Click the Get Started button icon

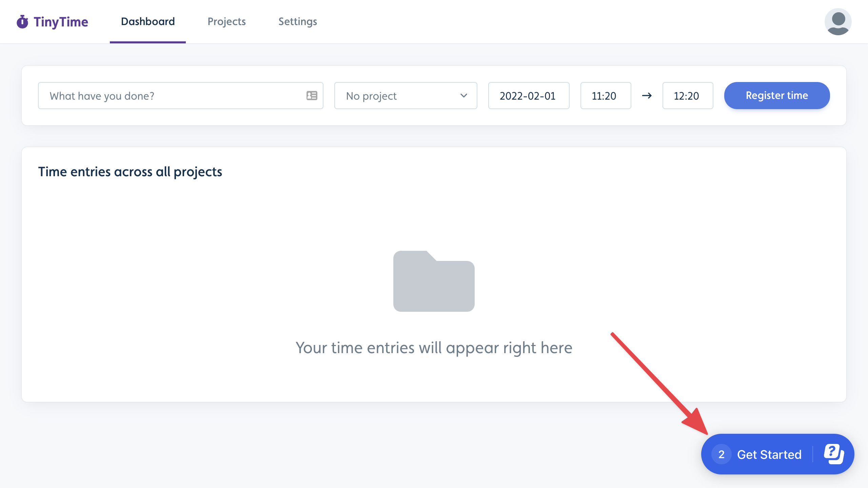(x=833, y=454)
